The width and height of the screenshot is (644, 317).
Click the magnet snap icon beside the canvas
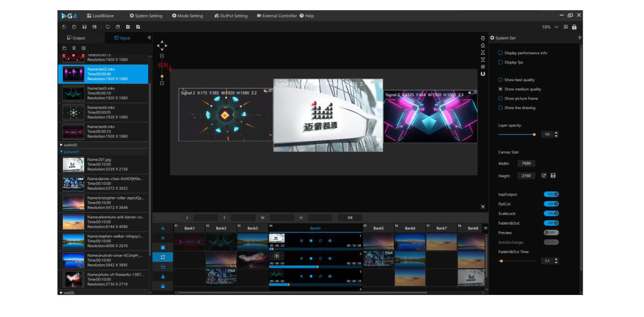[x=483, y=74]
